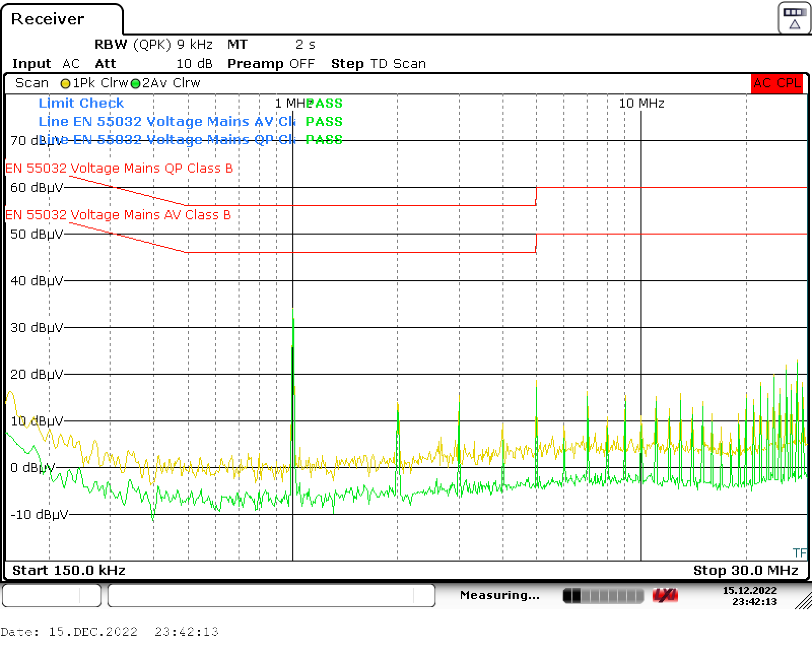
Task: Click the yellow 1Pk trace indicator dot
Action: 65,83
